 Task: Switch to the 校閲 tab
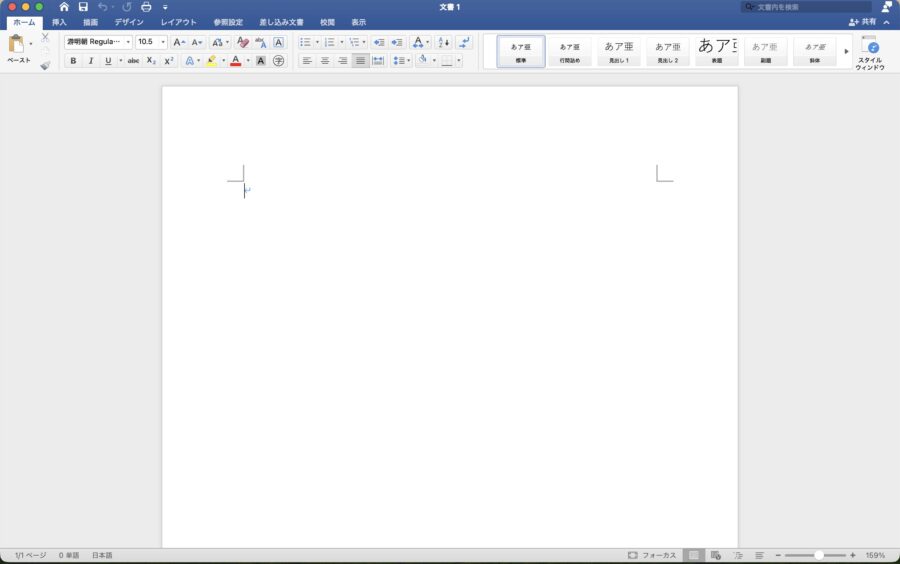tap(327, 22)
